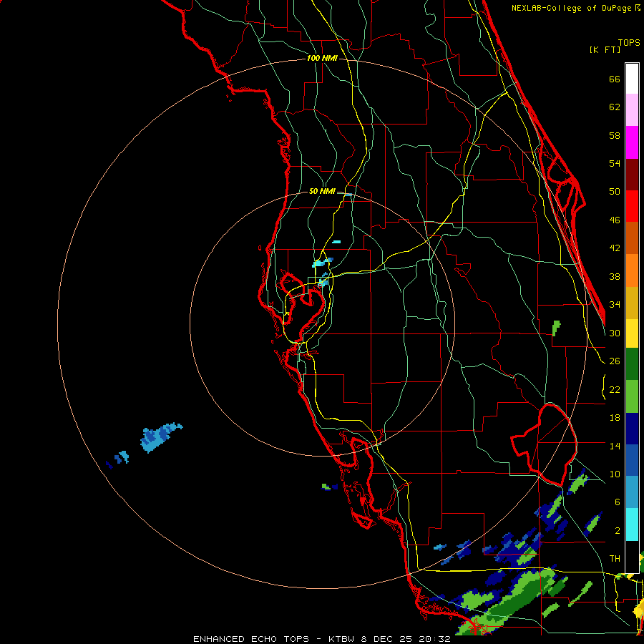Screen dimensions: 644x644
Task: Select the dark maroon legend color band
Action: pos(632,175)
